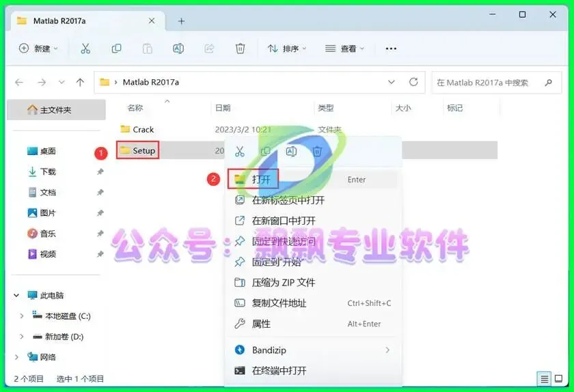Select the Crack folder
Viewport: 574px width, 392px height.
point(137,129)
